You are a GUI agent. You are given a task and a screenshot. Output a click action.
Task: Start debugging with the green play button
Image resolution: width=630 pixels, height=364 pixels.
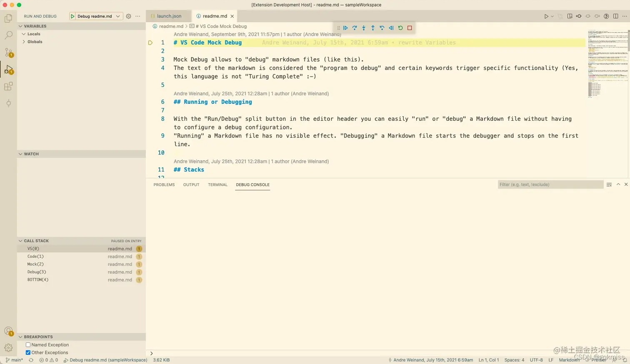[x=72, y=16]
